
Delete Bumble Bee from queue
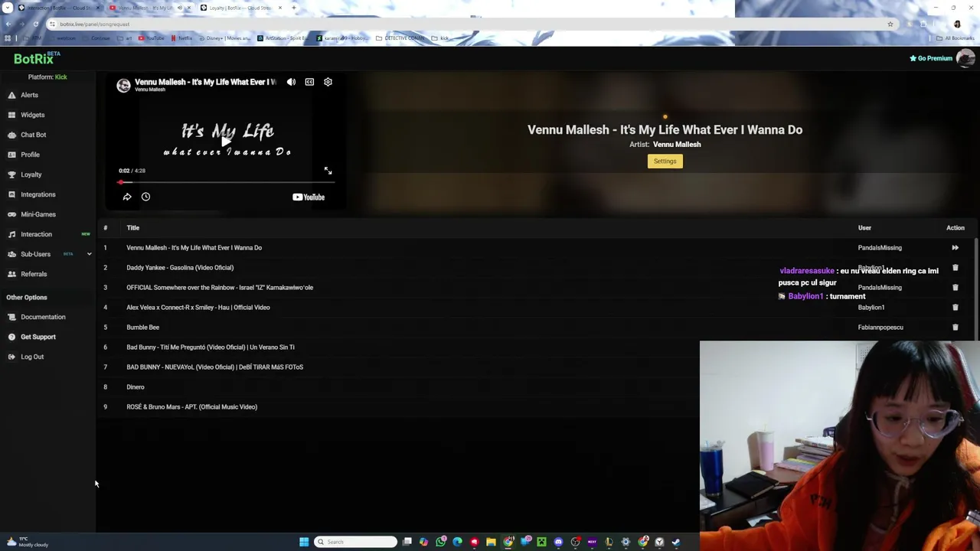coord(955,328)
